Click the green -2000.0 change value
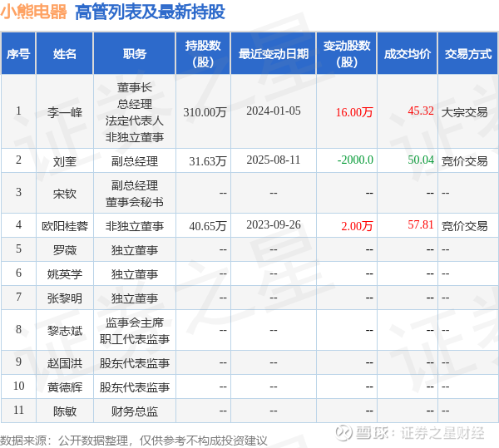 [x=355, y=160]
